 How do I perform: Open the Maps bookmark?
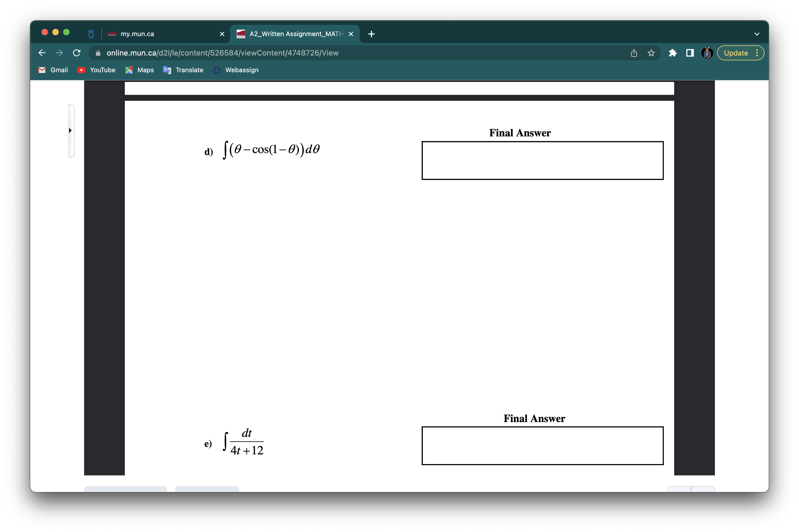(139, 70)
